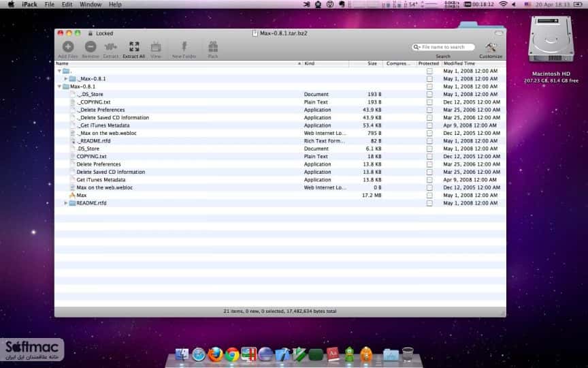Viewport: 588px width, 368px height.
Task: Click the Extract toolbar icon
Action: 111,47
